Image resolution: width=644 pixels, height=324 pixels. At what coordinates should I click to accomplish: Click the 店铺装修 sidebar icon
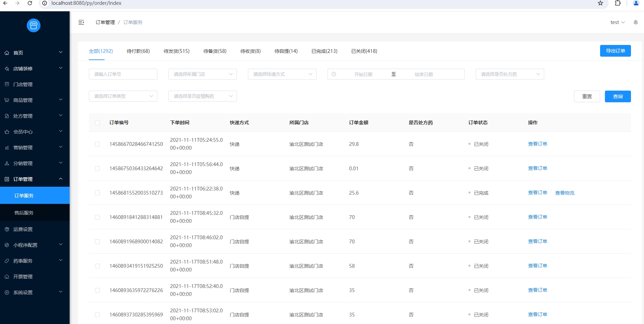pos(7,69)
